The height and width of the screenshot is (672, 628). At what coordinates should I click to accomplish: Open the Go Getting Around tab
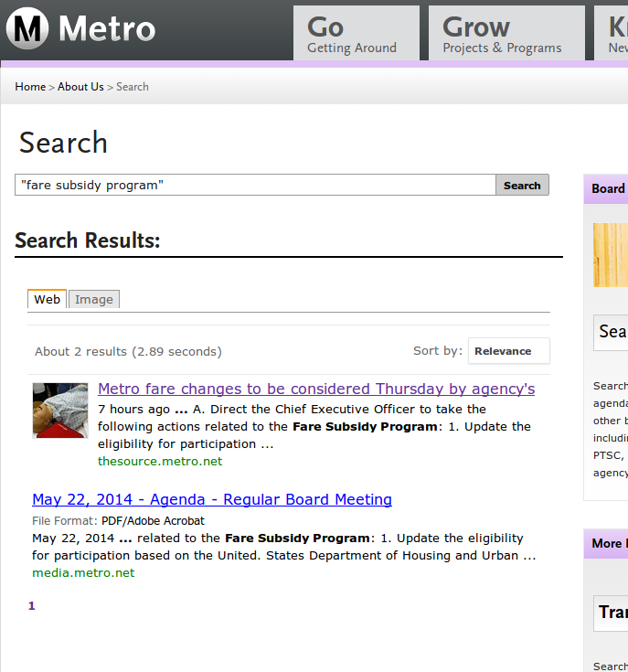click(x=357, y=33)
